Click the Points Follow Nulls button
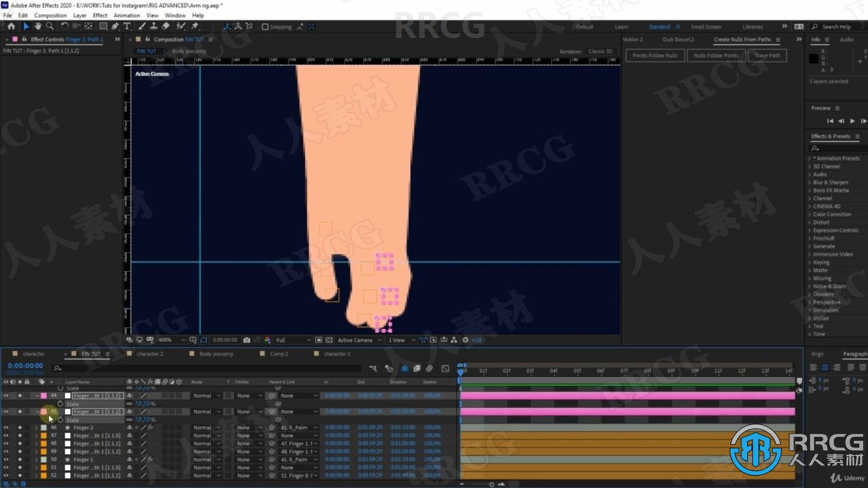 click(x=655, y=56)
